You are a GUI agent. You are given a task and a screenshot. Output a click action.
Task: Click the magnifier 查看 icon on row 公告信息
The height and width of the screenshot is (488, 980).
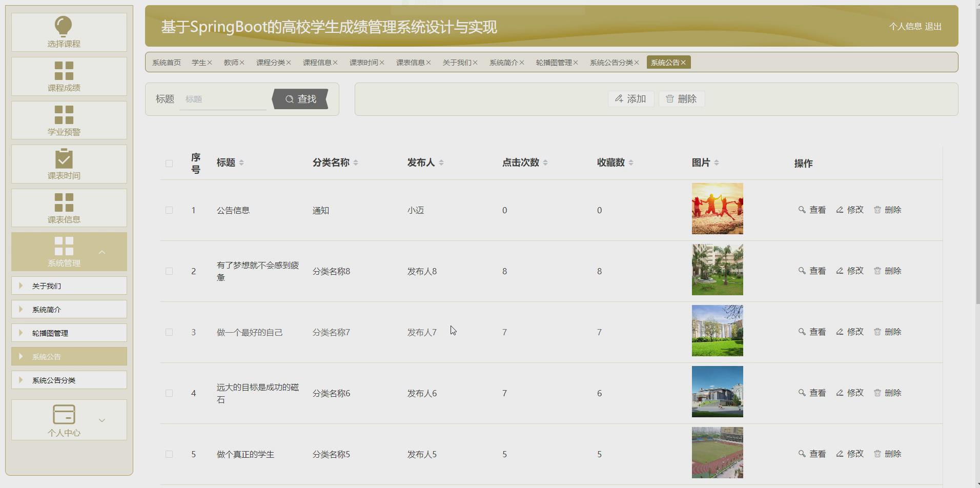pos(803,210)
